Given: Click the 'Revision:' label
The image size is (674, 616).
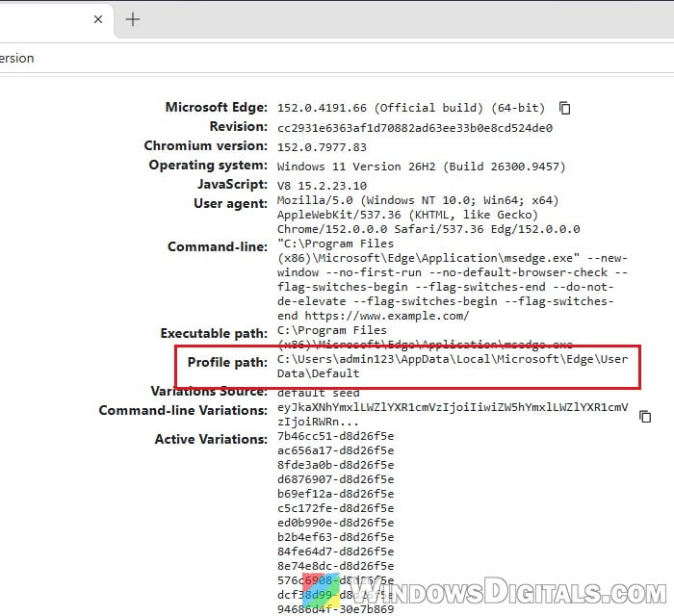Looking at the screenshot, I should coord(239,127).
